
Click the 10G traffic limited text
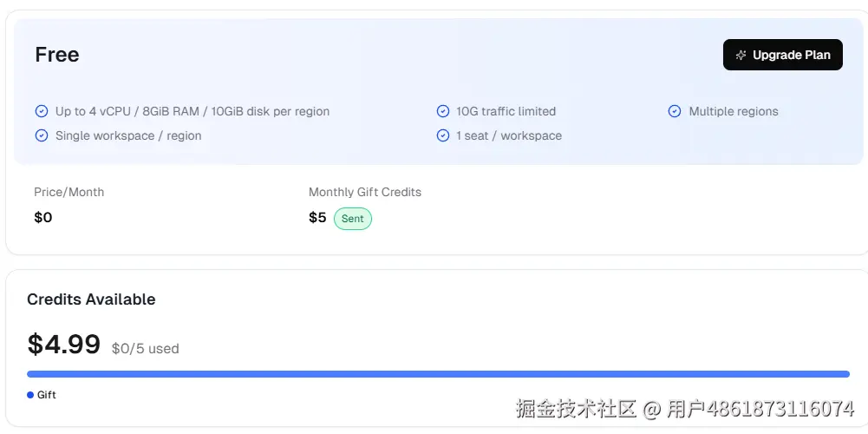506,111
